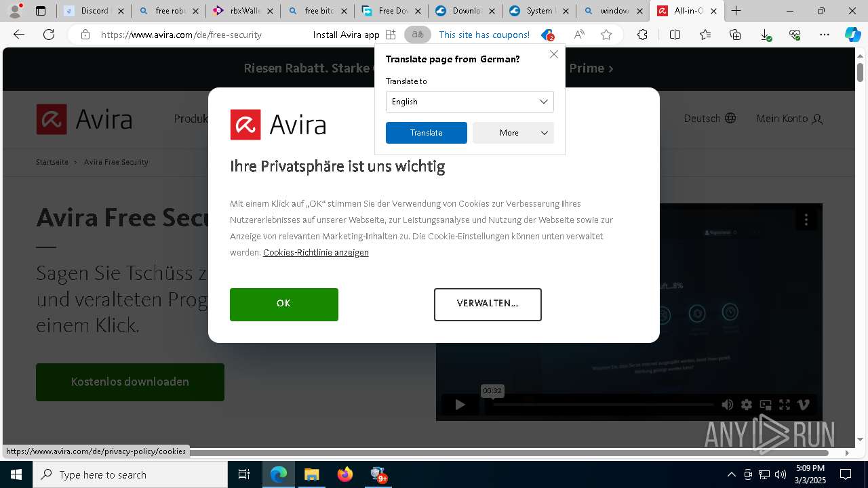The width and height of the screenshot is (868, 488).
Task: Close the translate popup with X
Action: point(554,54)
